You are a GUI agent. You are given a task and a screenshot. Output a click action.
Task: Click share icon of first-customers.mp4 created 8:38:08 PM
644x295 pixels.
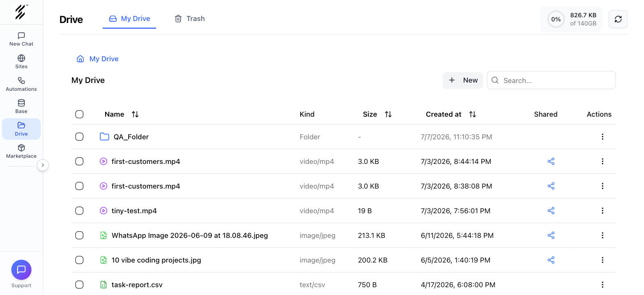pyautogui.click(x=551, y=186)
